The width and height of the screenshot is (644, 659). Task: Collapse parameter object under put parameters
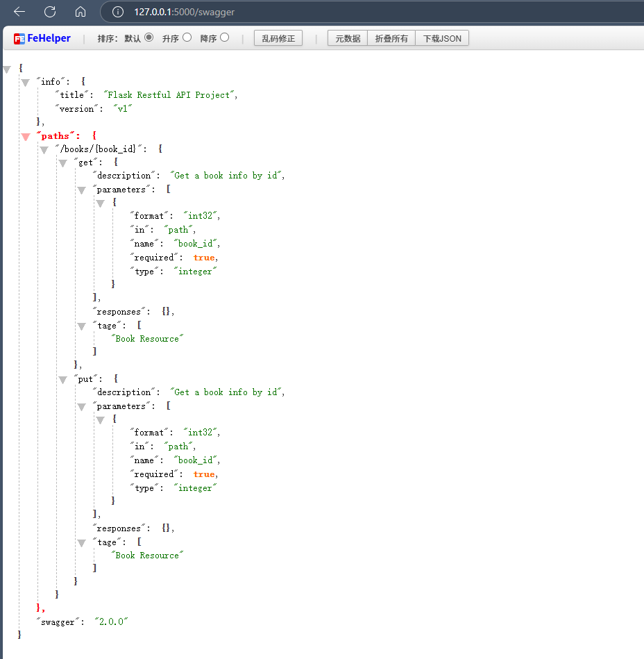coord(100,420)
